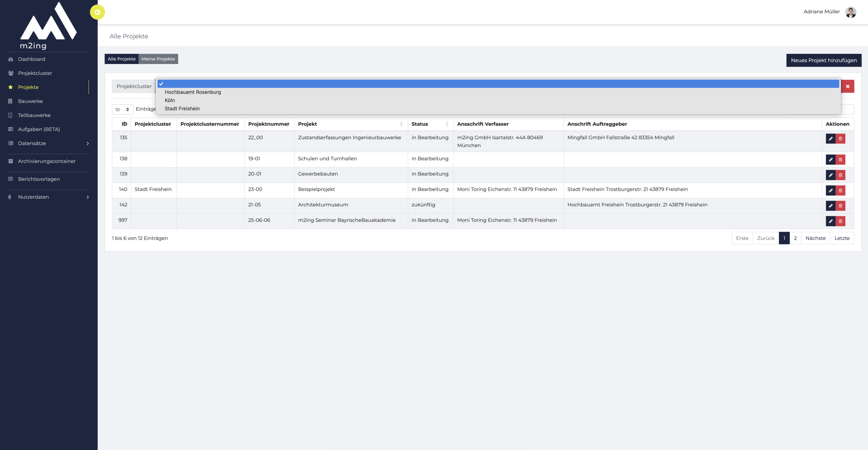Choose Köln option in Projektcluster dropdown
This screenshot has height=450, width=868.
(170, 100)
